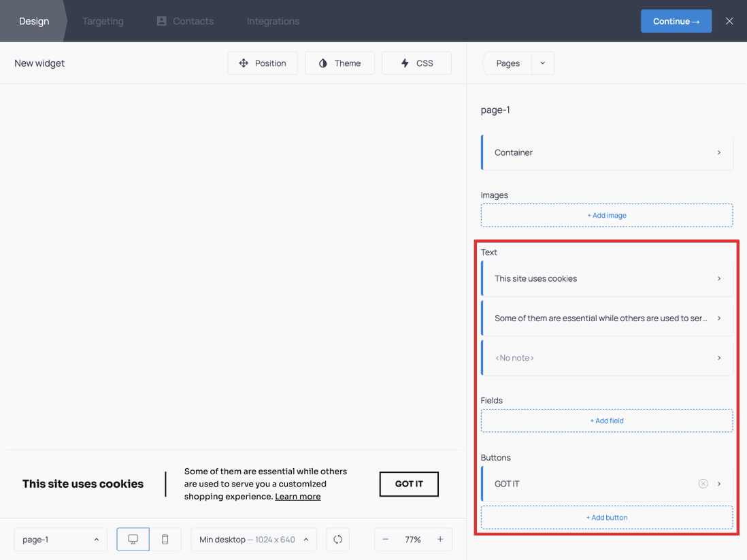Refresh the widget preview
Screen dimensions: 747x560
(337, 539)
